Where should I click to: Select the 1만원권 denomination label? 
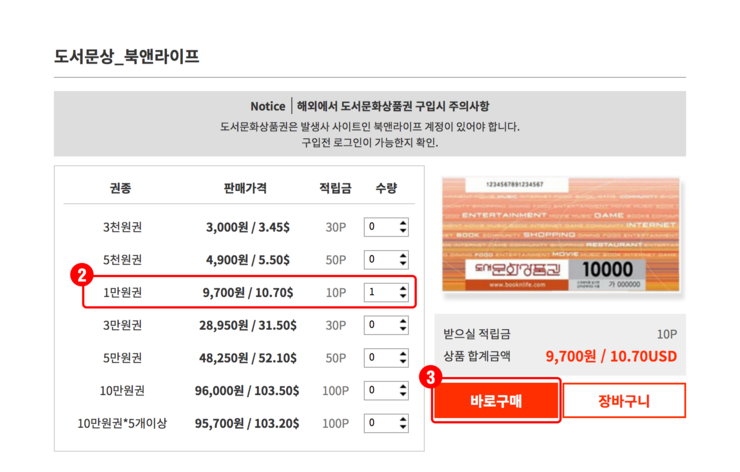(123, 292)
